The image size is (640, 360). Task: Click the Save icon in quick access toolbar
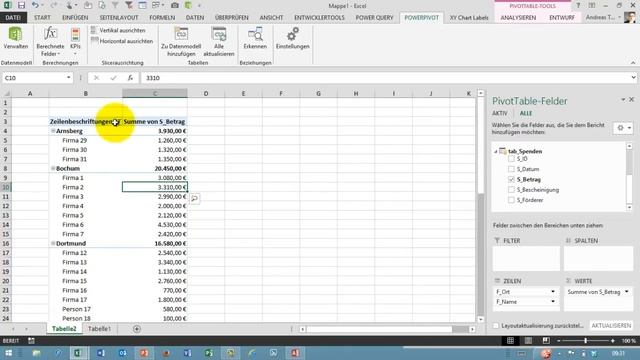pyautogui.click(x=21, y=6)
